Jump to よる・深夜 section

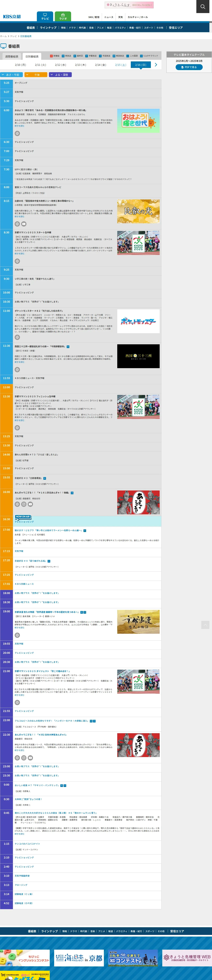[x=60, y=75]
